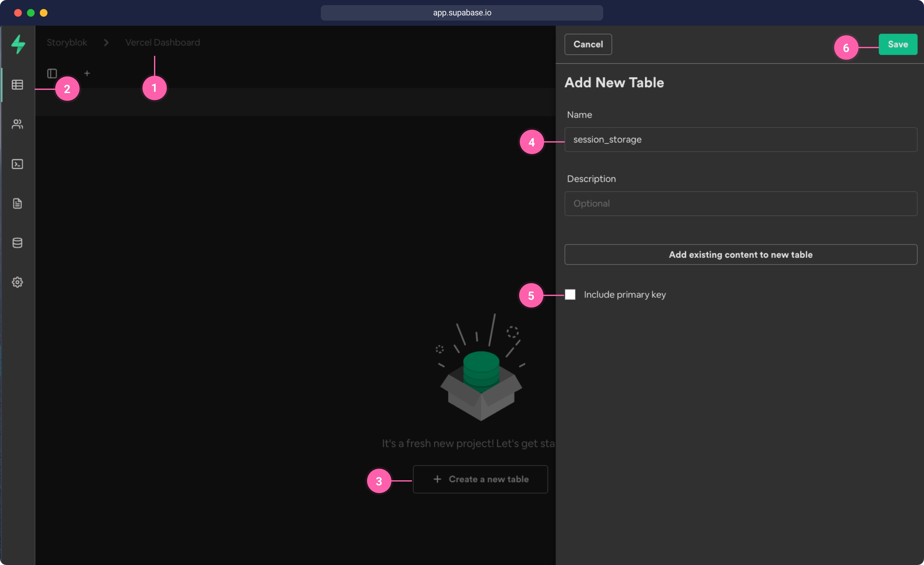Open the Storyblok breadcrumb
This screenshot has width=924, height=565.
[x=67, y=42]
